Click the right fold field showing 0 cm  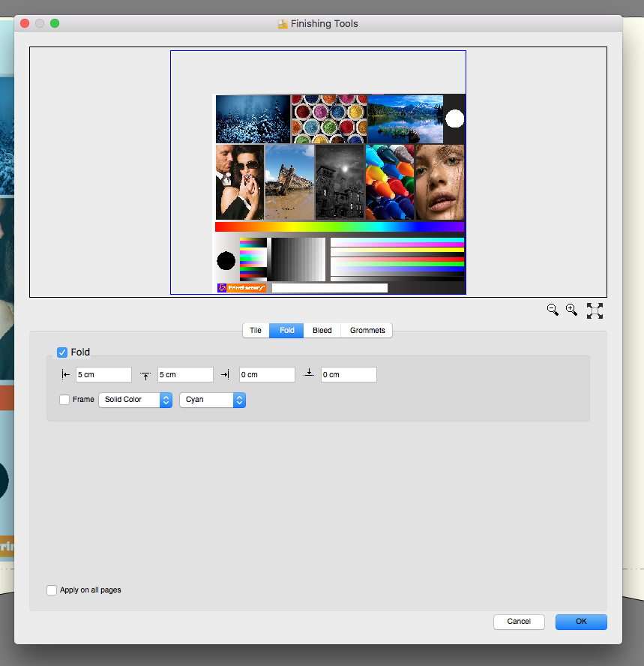(267, 375)
